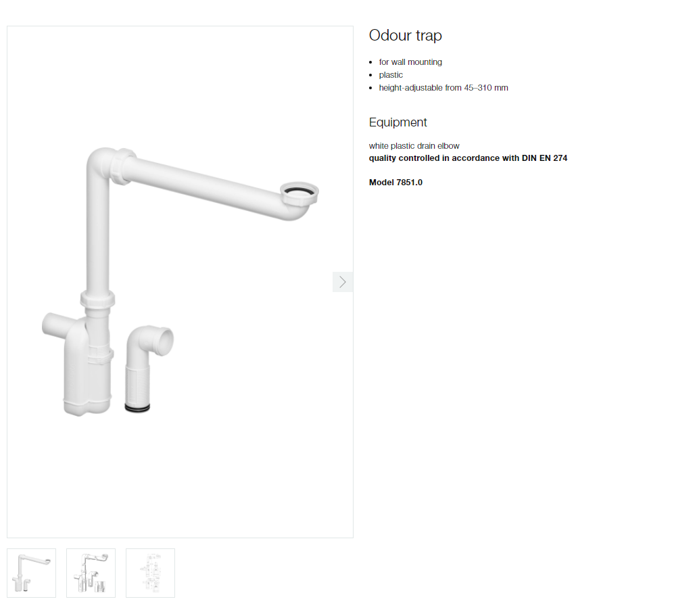Click the "plastic" bullet point

click(x=391, y=75)
